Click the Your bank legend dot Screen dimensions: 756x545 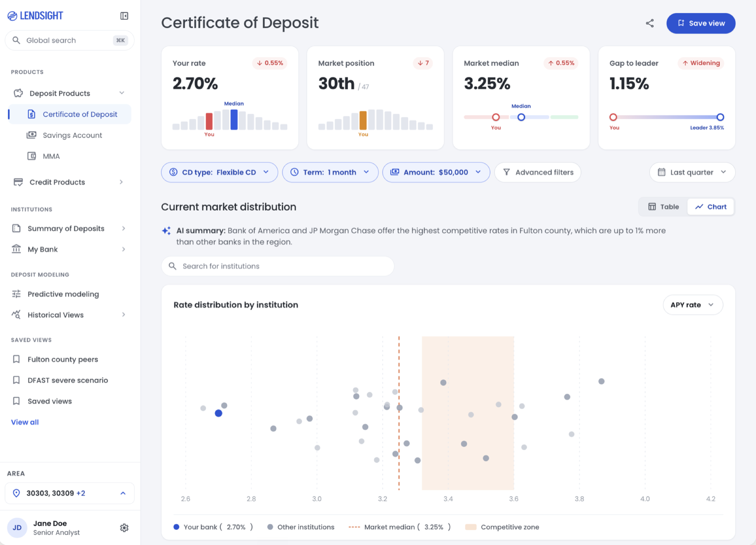point(176,527)
